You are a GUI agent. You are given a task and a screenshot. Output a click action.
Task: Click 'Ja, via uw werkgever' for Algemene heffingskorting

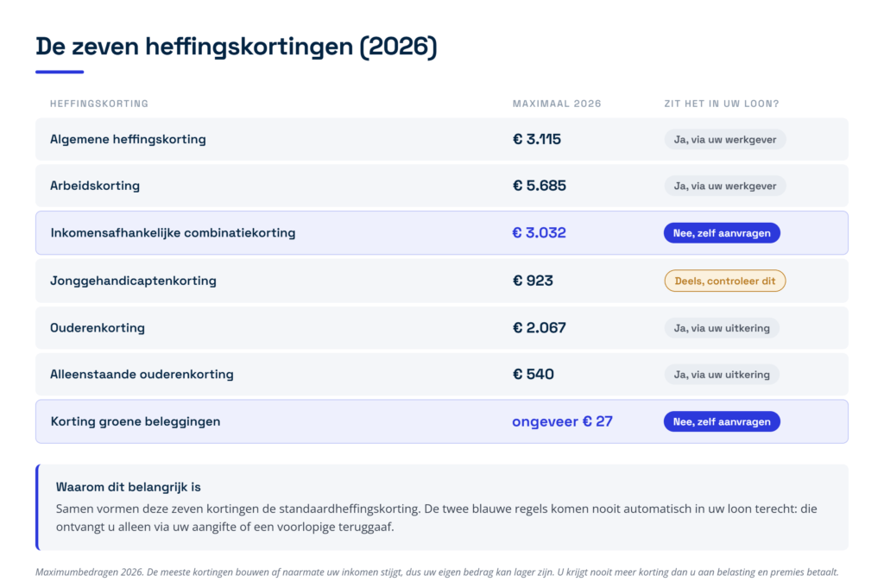point(725,139)
